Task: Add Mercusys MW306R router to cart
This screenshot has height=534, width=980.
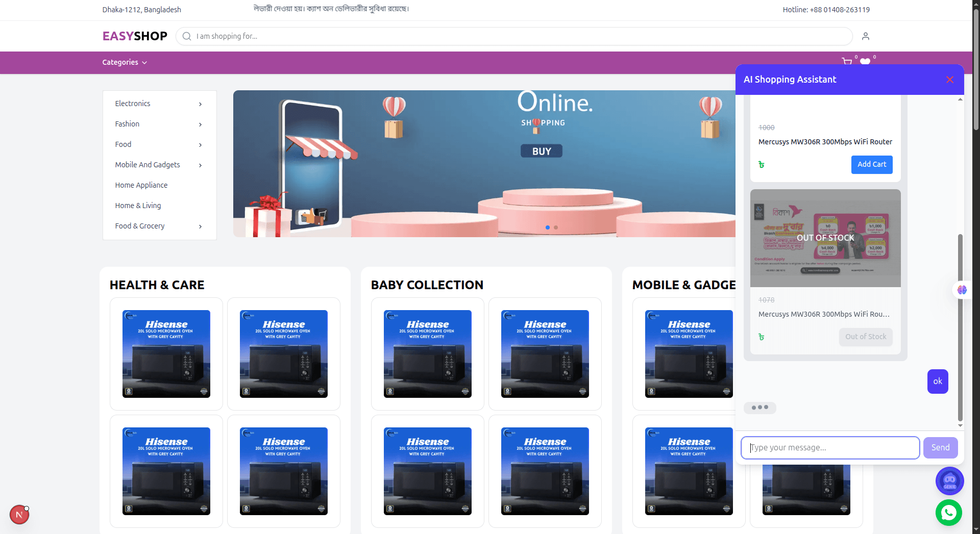Action: [871, 164]
